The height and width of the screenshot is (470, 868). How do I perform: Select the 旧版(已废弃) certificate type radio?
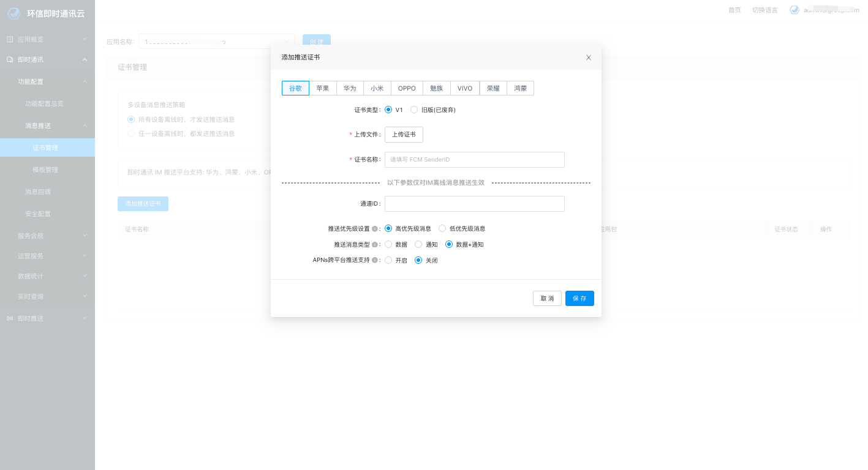coord(415,110)
